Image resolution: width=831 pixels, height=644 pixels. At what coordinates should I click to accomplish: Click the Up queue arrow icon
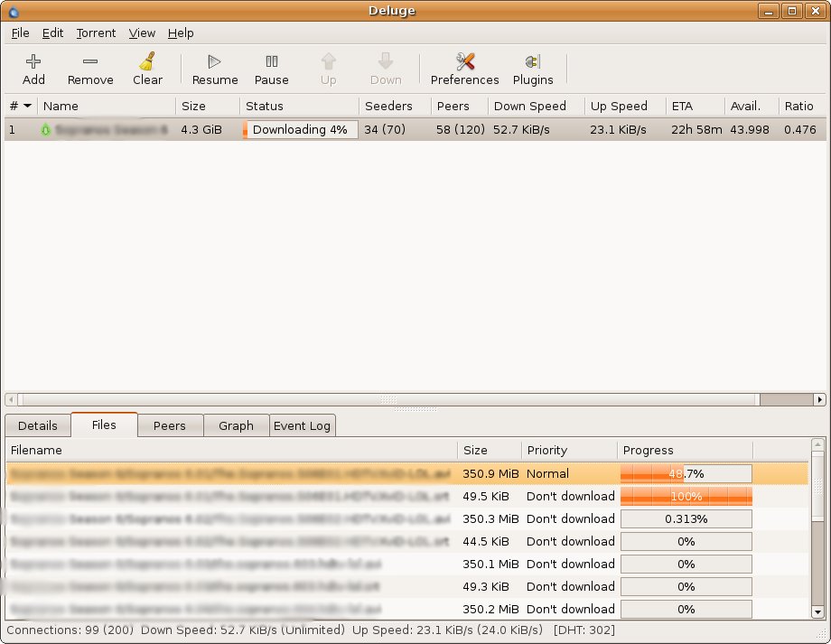pos(329,61)
